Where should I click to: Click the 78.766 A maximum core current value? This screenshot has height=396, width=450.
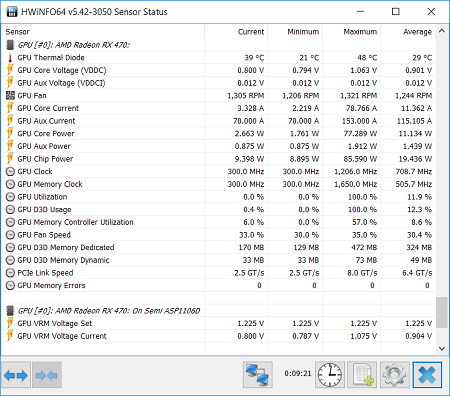click(361, 108)
